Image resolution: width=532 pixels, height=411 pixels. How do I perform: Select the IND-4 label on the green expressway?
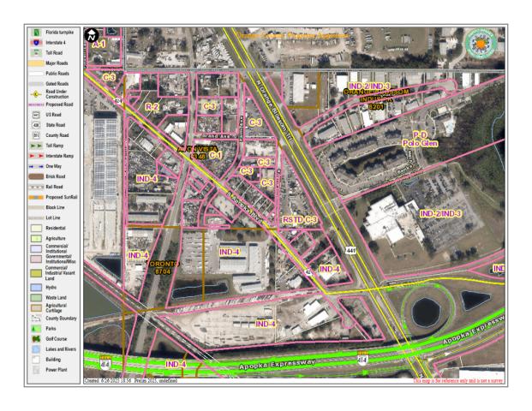pyautogui.click(x=176, y=364)
